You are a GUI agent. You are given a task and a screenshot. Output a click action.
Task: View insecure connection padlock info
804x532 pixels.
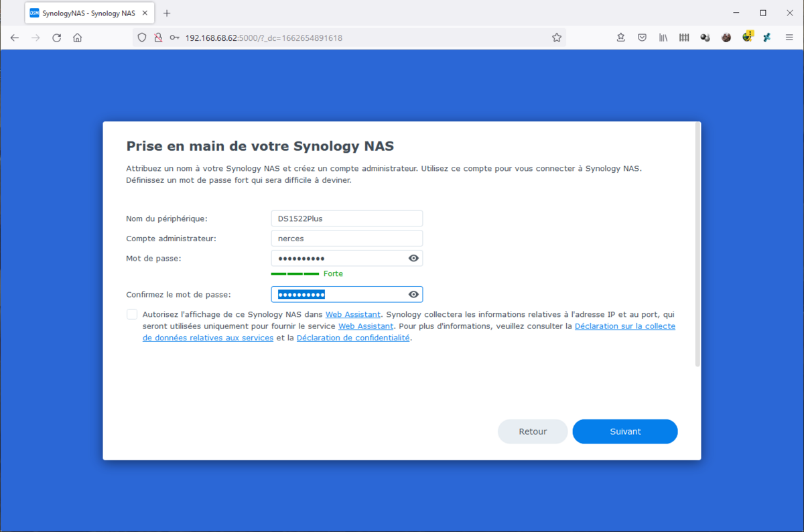click(158, 38)
